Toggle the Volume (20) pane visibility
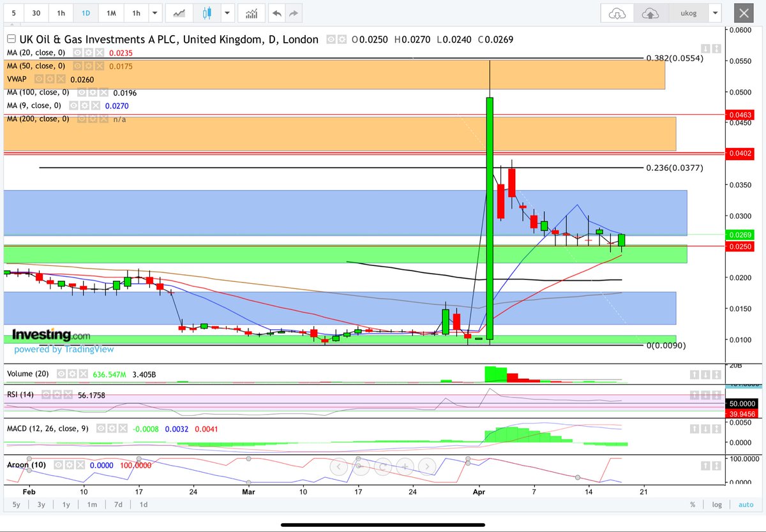Image resolution: width=766 pixels, height=532 pixels. (61, 373)
